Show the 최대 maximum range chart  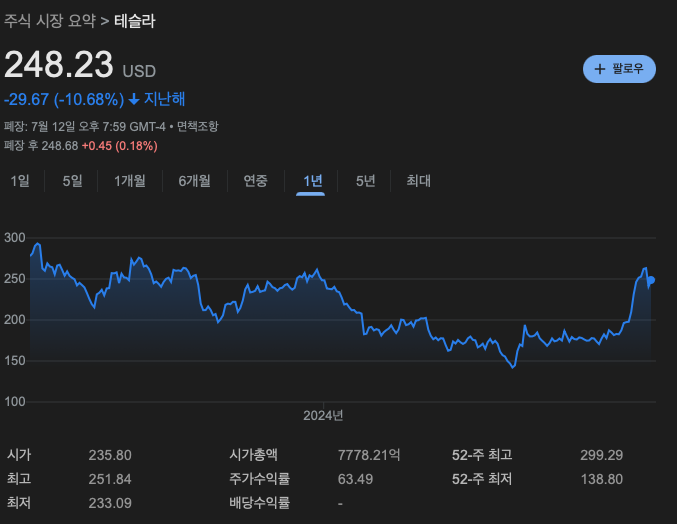point(418,181)
